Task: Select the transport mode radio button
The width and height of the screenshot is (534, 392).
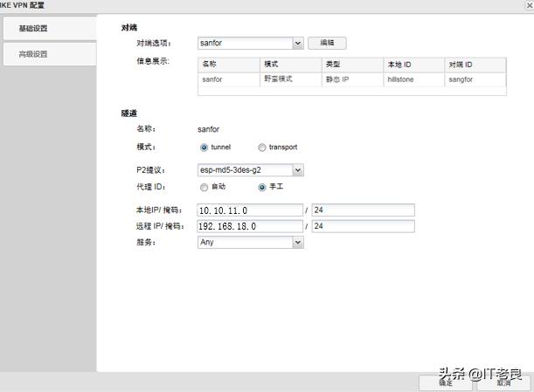Action: (x=262, y=148)
